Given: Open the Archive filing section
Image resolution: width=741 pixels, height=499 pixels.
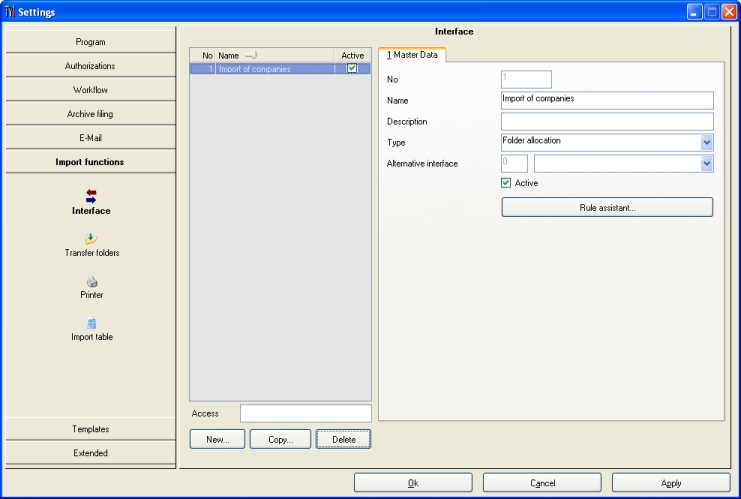Looking at the screenshot, I should click(90, 114).
